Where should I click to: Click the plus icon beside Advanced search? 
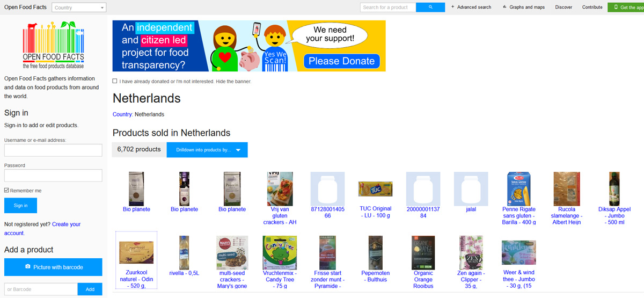tap(453, 7)
